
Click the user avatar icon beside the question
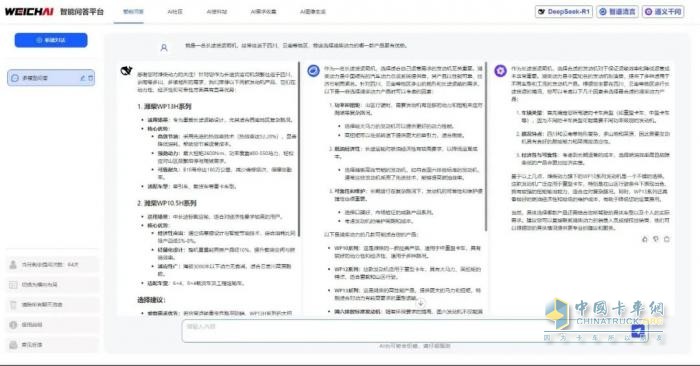click(x=164, y=47)
